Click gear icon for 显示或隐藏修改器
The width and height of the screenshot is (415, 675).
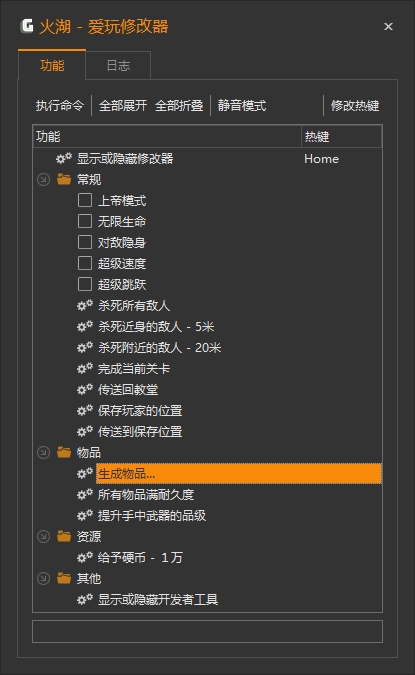tap(64, 158)
